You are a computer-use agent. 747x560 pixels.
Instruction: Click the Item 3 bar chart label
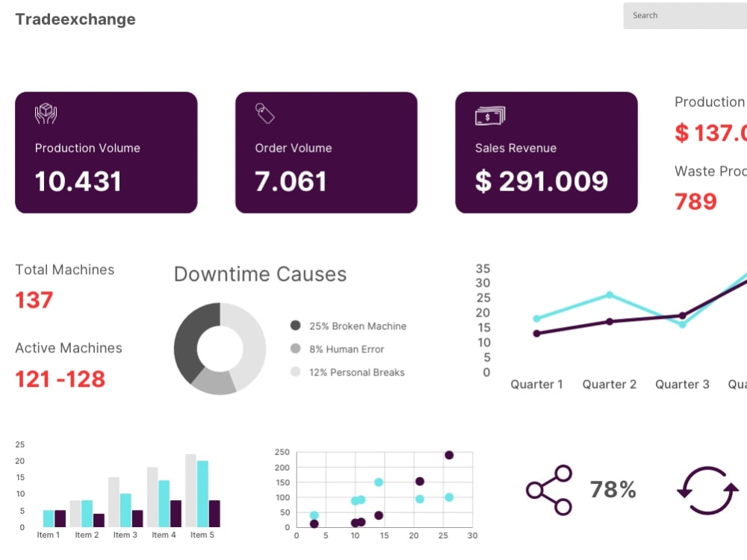tap(125, 535)
